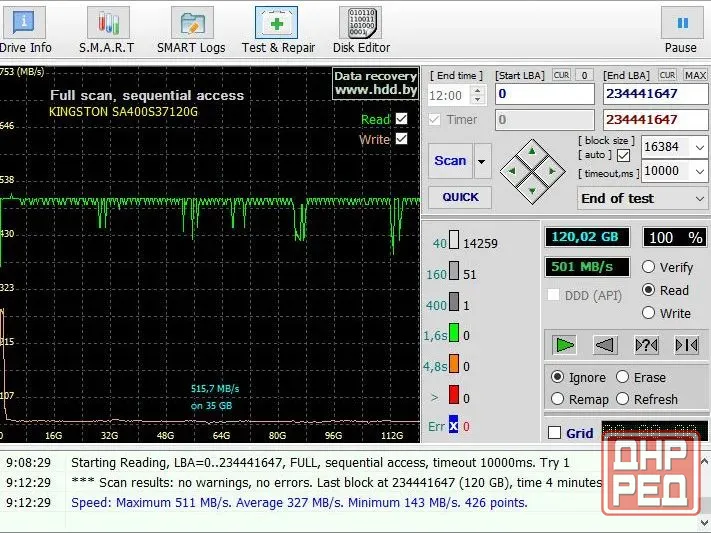711x533 pixels.
Task: Select the Read test mode
Action: (648, 290)
